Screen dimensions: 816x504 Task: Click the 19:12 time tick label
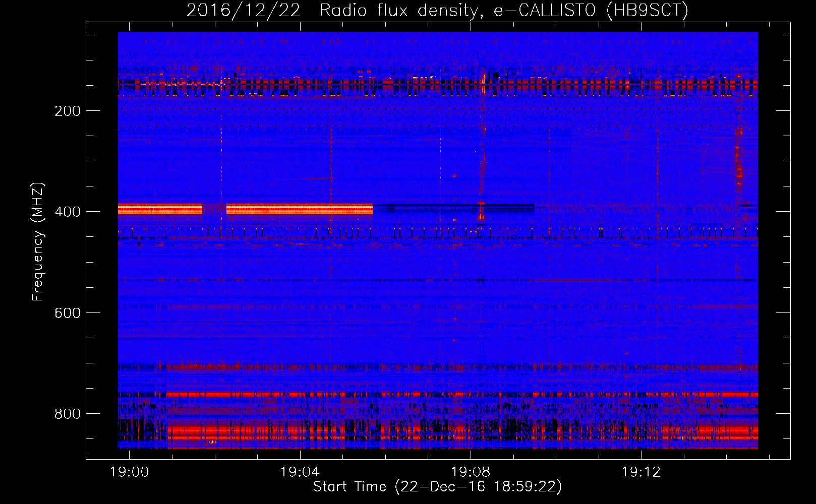point(641,472)
